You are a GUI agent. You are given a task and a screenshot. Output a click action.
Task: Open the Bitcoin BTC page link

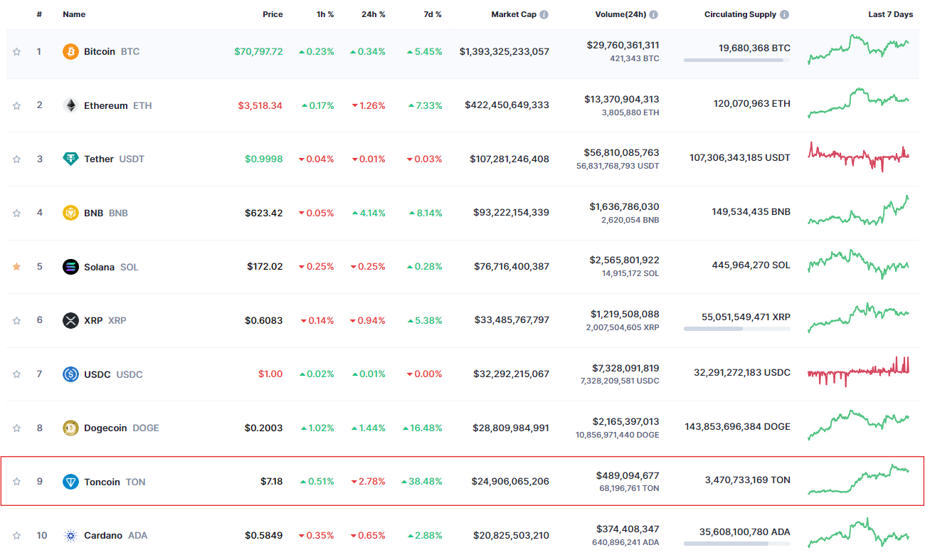[x=112, y=51]
